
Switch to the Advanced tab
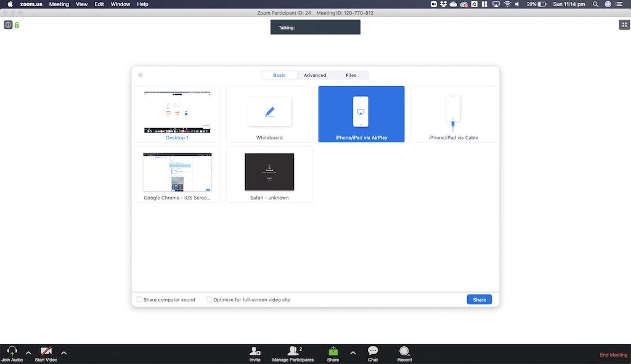coord(315,75)
